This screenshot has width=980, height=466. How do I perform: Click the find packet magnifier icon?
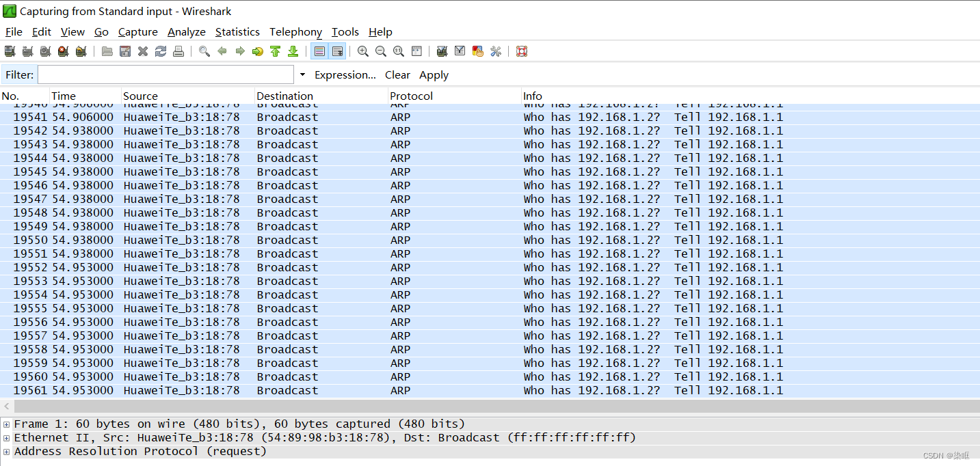click(204, 51)
